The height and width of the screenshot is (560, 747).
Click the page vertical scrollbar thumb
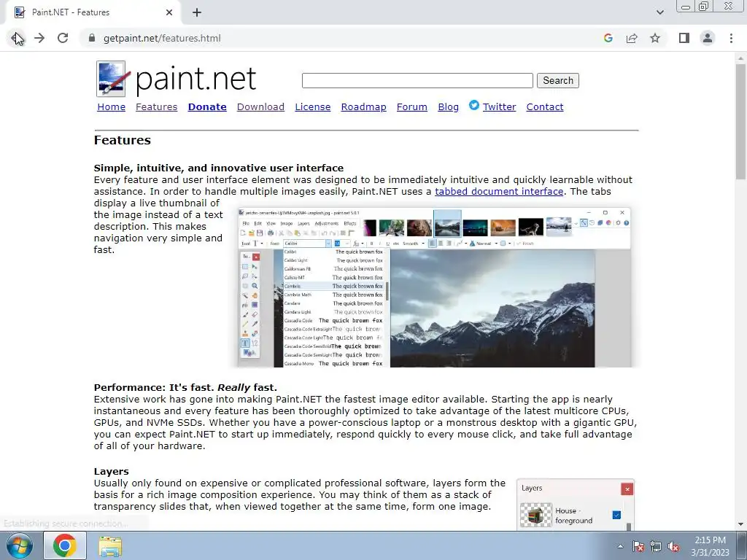(x=740, y=122)
